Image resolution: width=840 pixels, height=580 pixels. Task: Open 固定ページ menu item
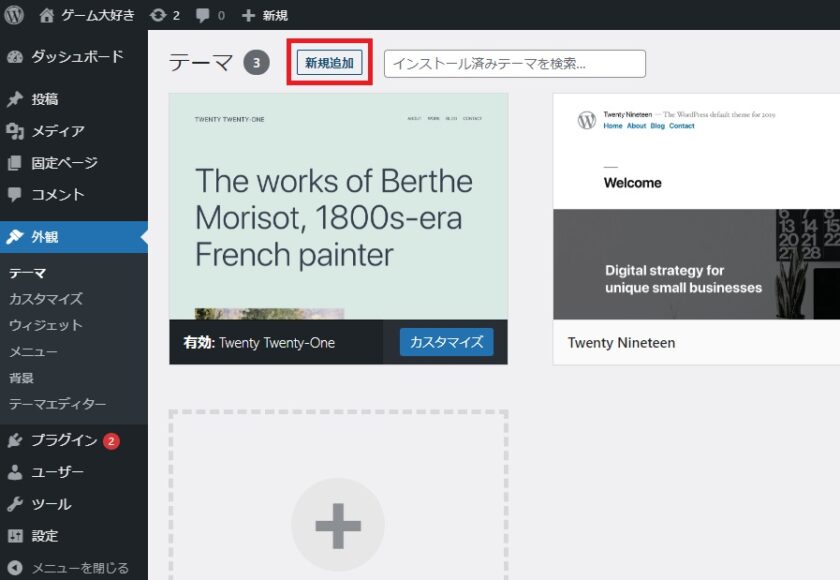click(x=74, y=163)
